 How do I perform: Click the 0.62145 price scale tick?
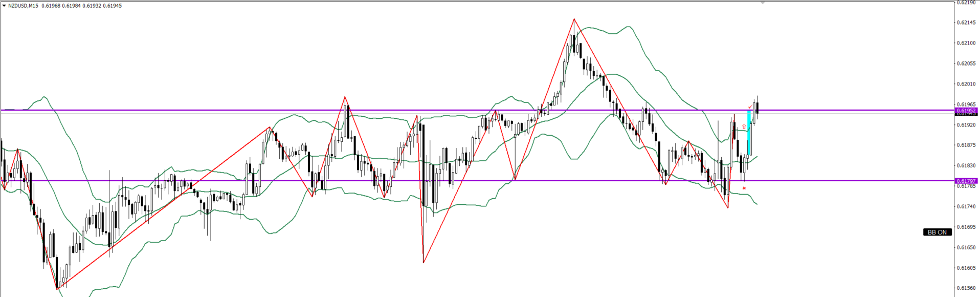coord(966,23)
